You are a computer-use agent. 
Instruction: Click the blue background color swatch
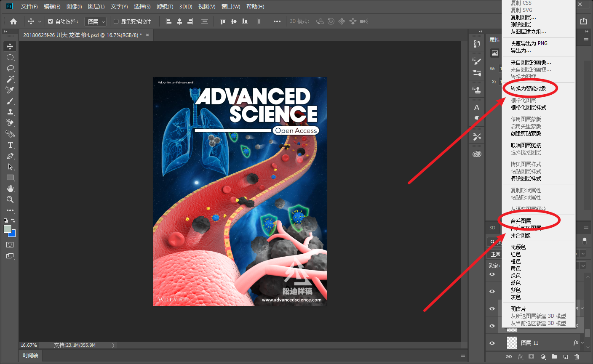tap(13, 234)
